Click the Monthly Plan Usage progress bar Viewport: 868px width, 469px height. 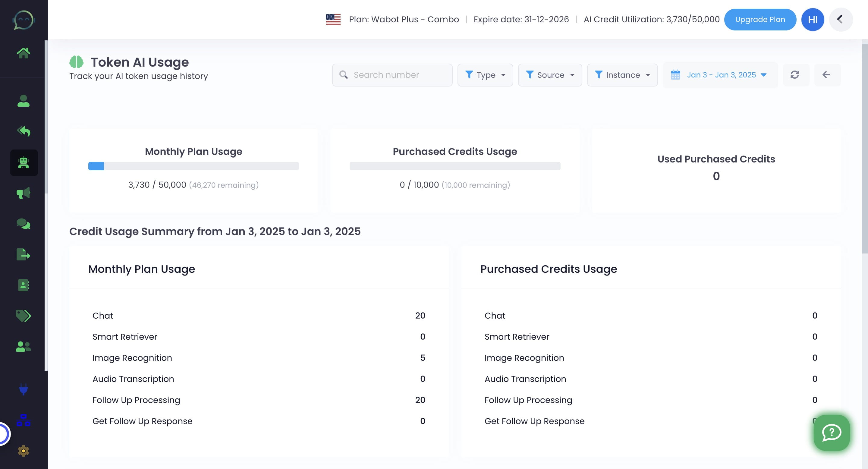(193, 166)
